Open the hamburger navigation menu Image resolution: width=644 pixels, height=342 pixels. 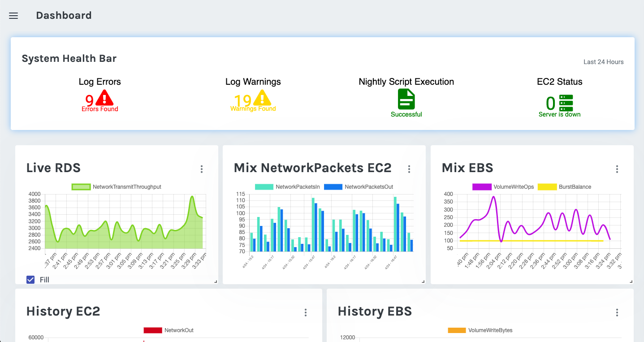tap(13, 16)
